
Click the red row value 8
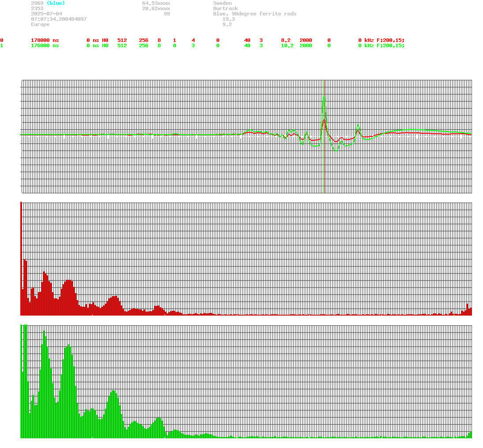tap(159, 40)
